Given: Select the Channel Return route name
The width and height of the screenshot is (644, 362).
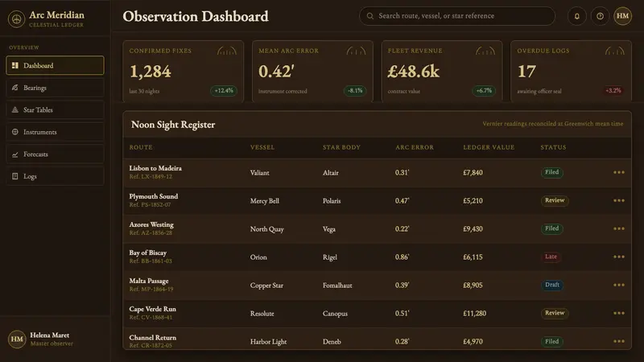Looking at the screenshot, I should pos(152,337).
